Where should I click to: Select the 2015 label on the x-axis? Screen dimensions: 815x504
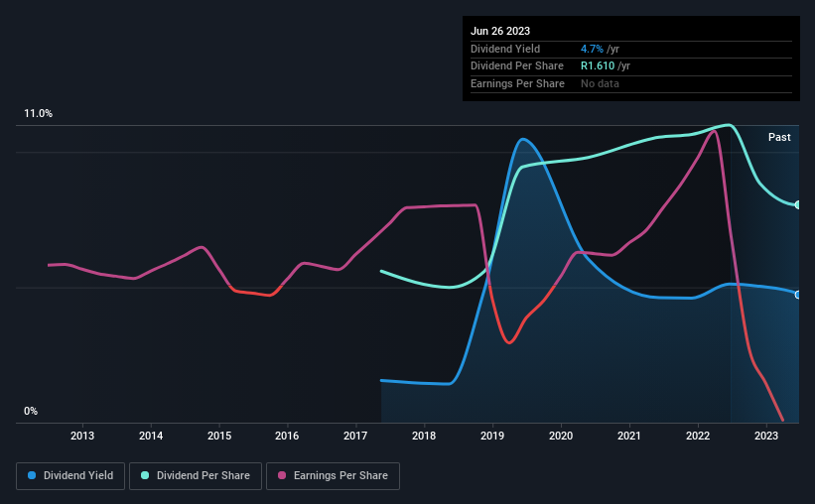pos(219,436)
